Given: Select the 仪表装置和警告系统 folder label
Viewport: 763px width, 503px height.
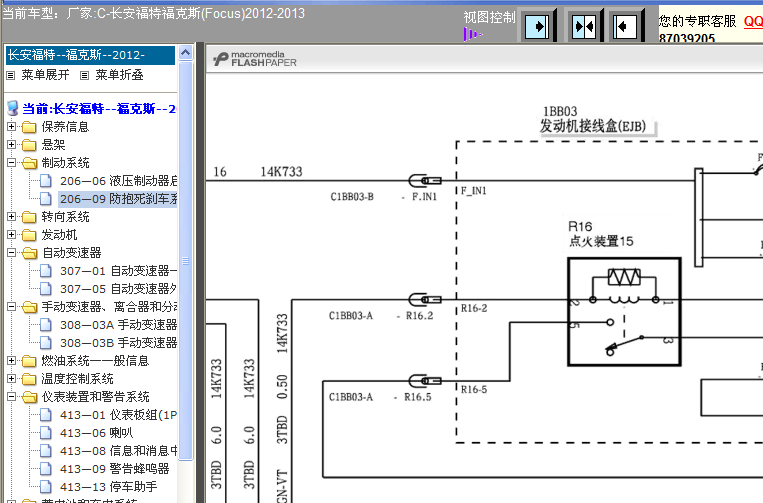Looking at the screenshot, I should (x=95, y=397).
